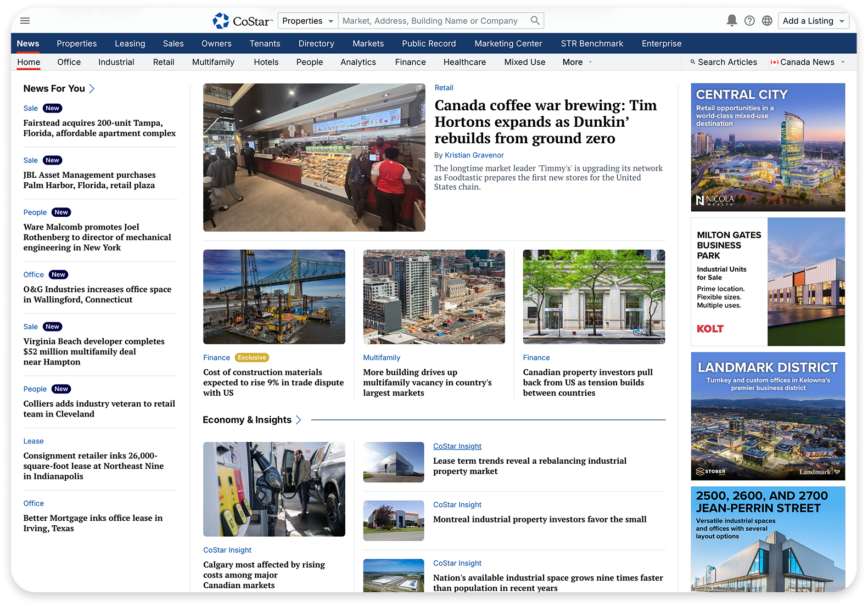This screenshot has width=868, height=607.
Task: Open the Directory tab
Action: tap(316, 43)
